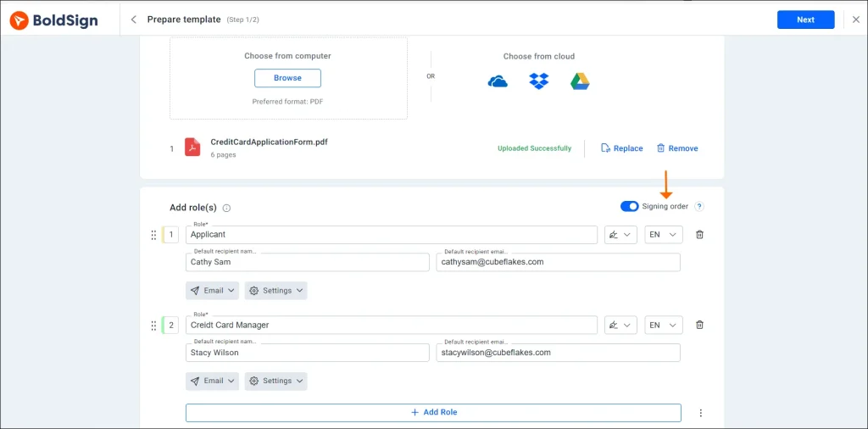Remove the uploaded document

tap(677, 148)
